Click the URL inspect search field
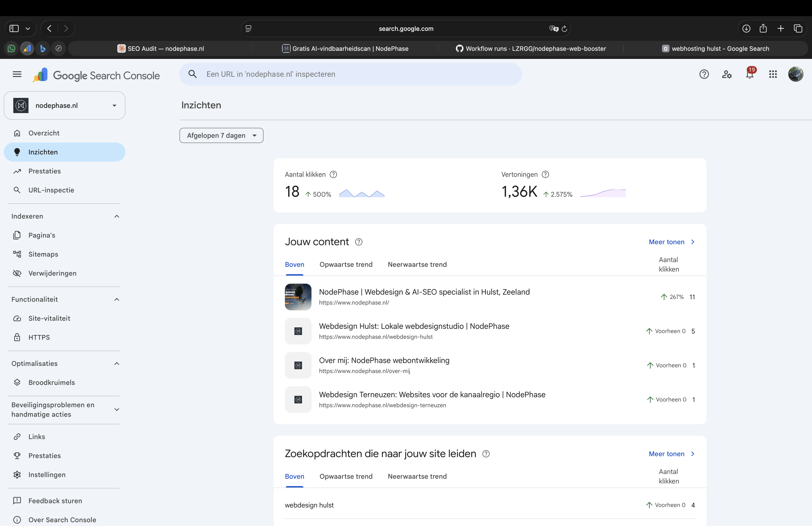 pyautogui.click(x=350, y=74)
